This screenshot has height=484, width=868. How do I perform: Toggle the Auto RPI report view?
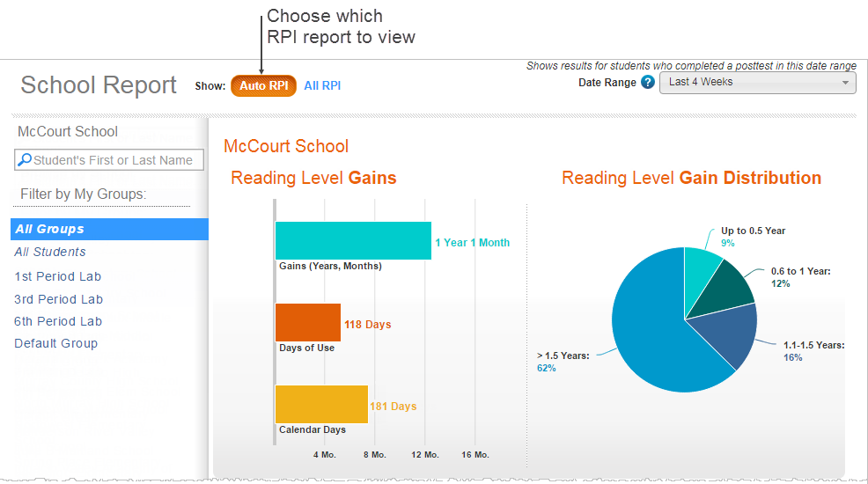tap(263, 85)
